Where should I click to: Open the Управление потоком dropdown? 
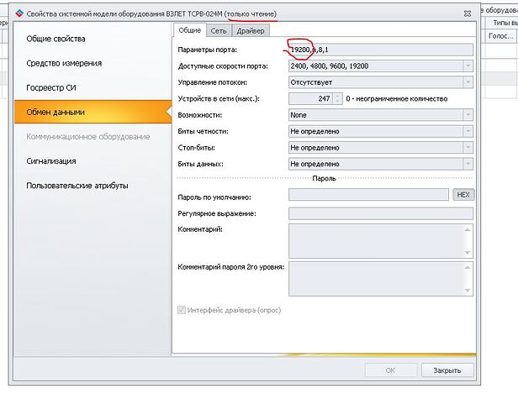pos(468,82)
